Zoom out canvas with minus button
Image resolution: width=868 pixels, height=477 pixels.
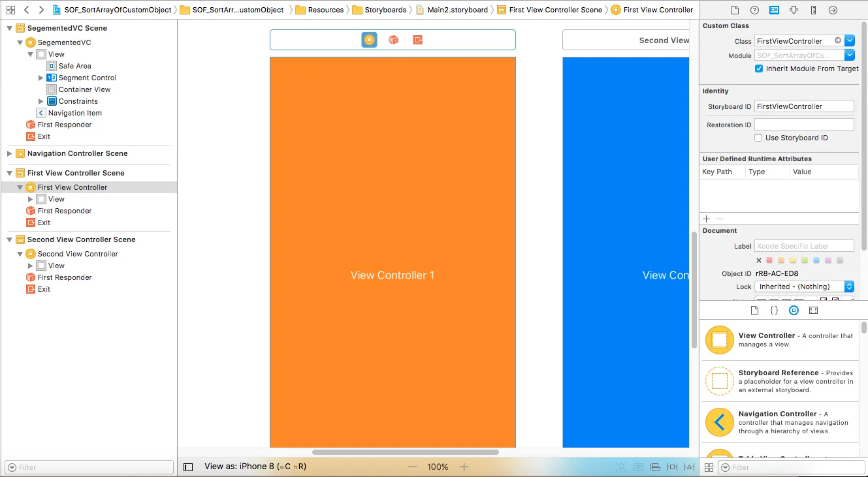[412, 467]
